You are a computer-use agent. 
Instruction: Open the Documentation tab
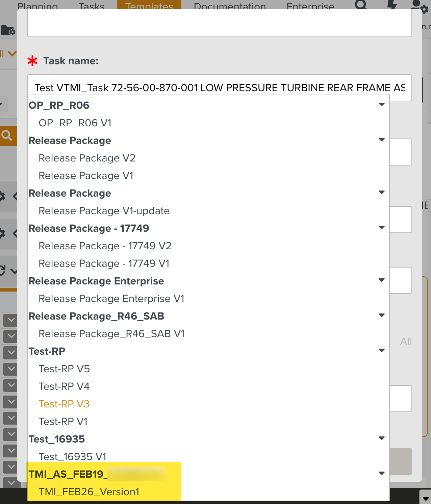click(x=230, y=5)
